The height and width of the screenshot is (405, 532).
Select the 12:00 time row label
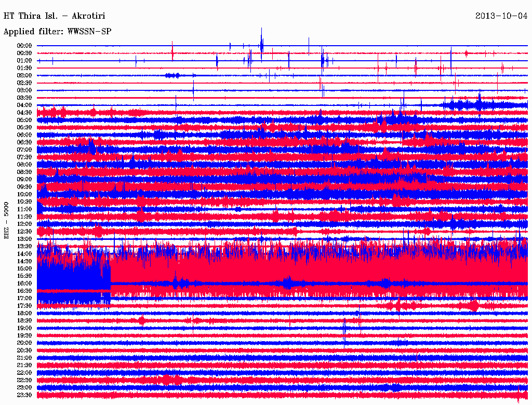(x=24, y=224)
